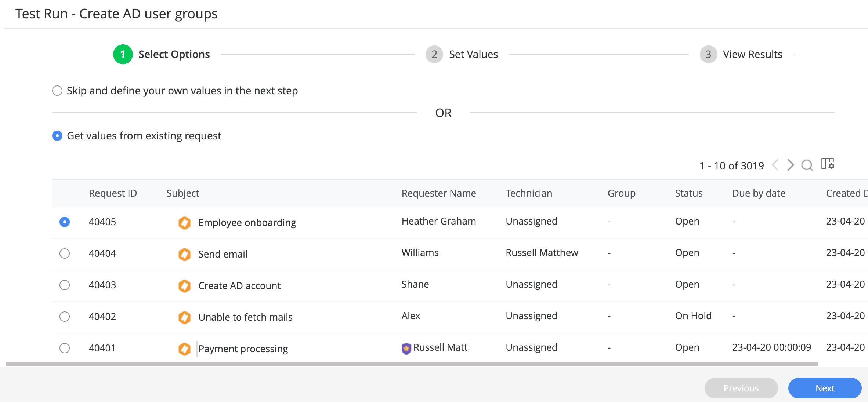Click request icon beside Unable to fetch mails

pyautogui.click(x=184, y=317)
